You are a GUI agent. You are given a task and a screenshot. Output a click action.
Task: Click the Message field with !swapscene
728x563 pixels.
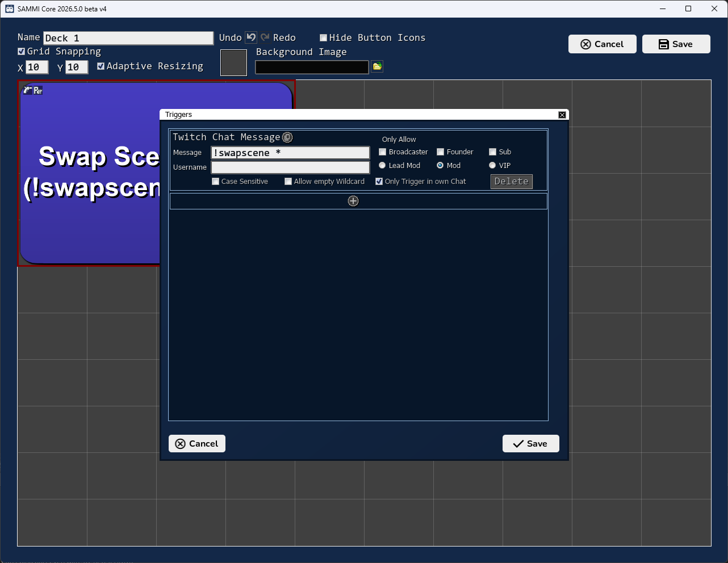pos(290,153)
